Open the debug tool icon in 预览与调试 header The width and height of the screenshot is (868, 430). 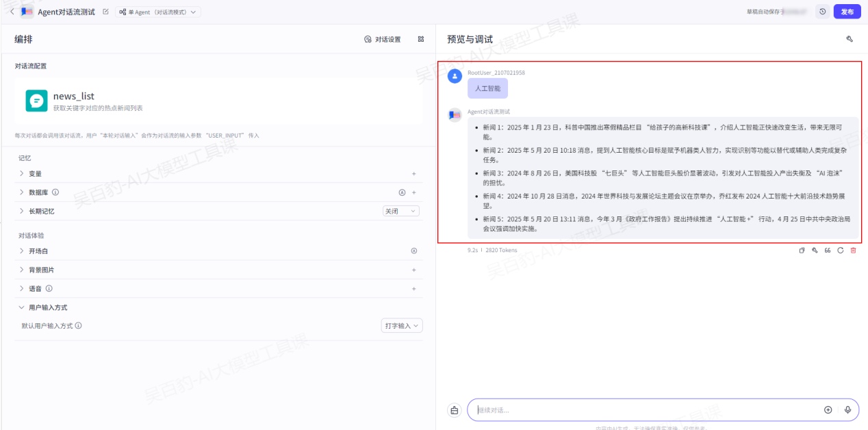pos(850,40)
